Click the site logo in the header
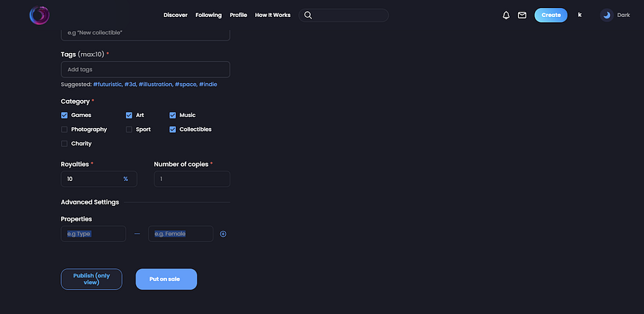Viewport: 644px width, 314px height. [x=40, y=15]
